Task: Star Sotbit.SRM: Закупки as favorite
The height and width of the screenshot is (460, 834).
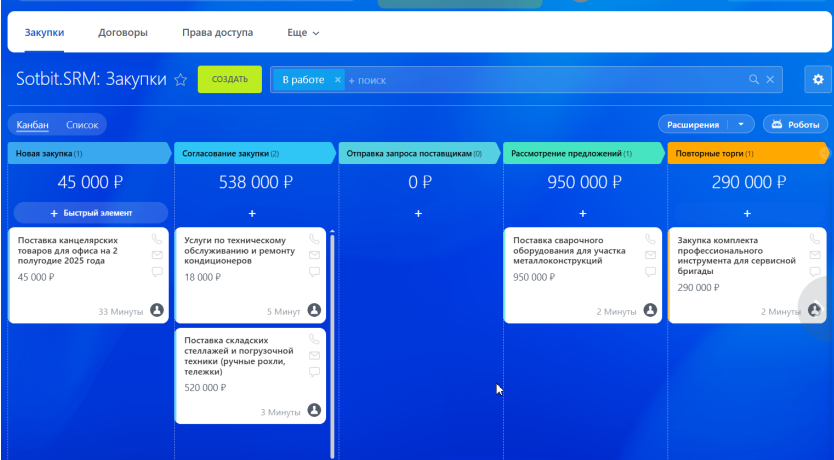Action: point(181,80)
